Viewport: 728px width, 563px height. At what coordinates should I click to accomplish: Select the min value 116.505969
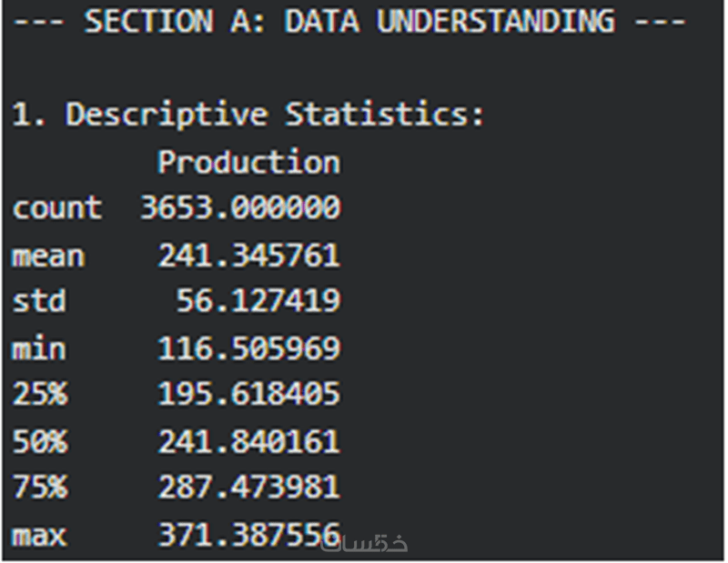248,348
